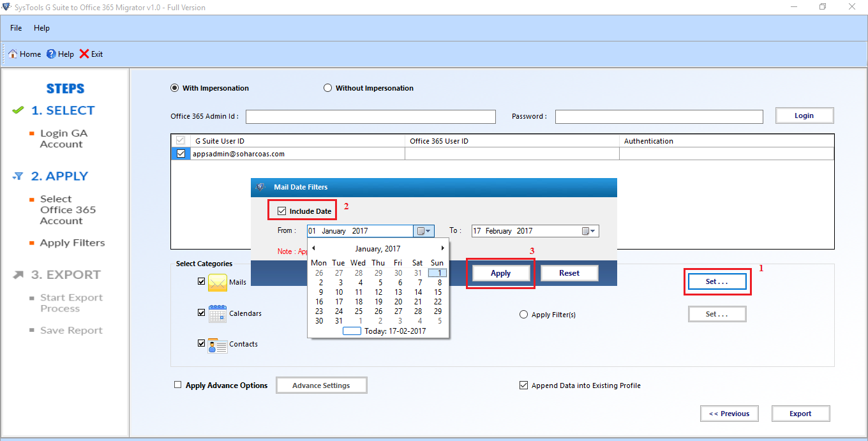Select January 15 in the calendar

point(438,292)
